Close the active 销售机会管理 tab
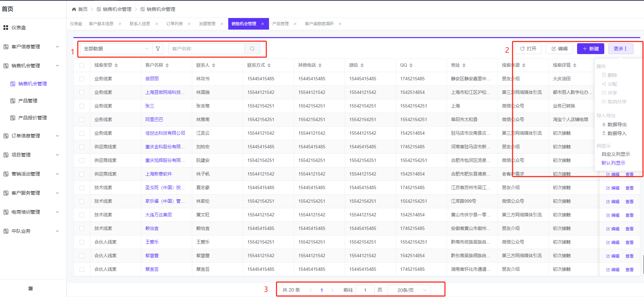This screenshot has width=644, height=297. coord(263,24)
